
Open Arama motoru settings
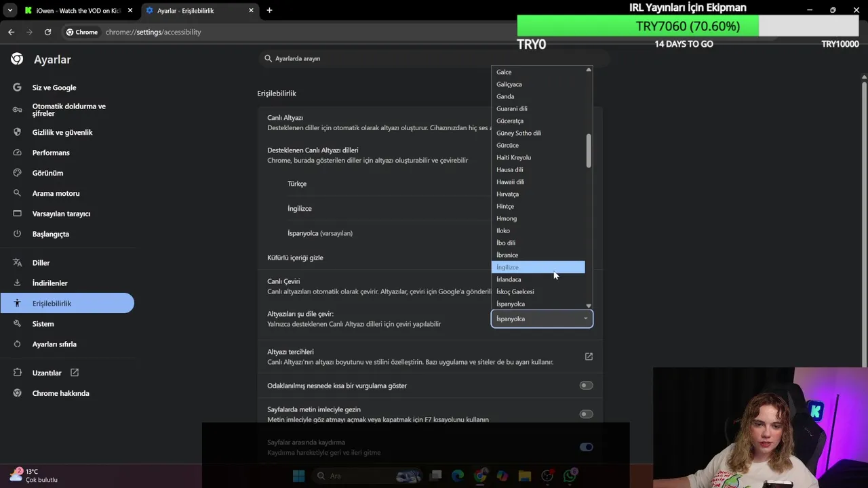(x=56, y=193)
